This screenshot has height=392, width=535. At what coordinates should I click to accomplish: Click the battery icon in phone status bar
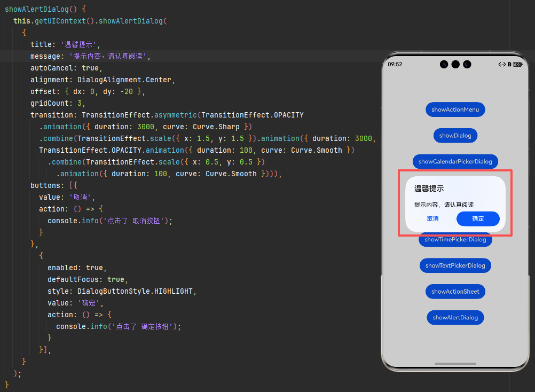[517, 64]
